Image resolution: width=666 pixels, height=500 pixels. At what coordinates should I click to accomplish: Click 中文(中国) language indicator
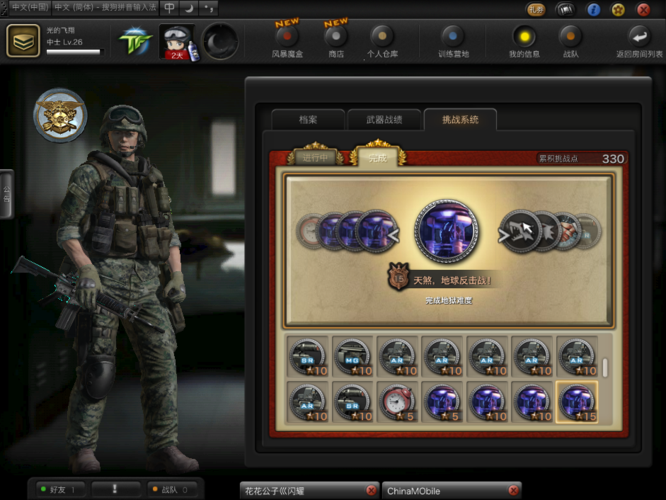tap(30, 7)
